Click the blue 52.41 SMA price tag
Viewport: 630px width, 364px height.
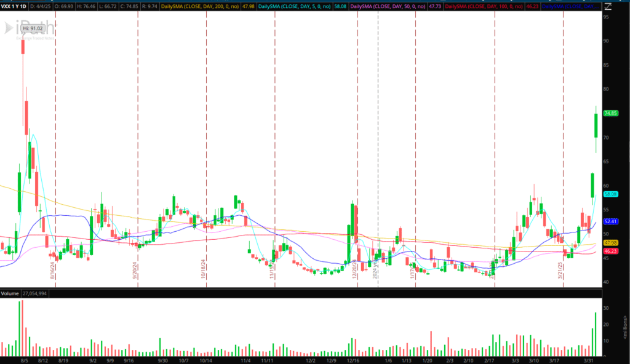tap(610, 221)
